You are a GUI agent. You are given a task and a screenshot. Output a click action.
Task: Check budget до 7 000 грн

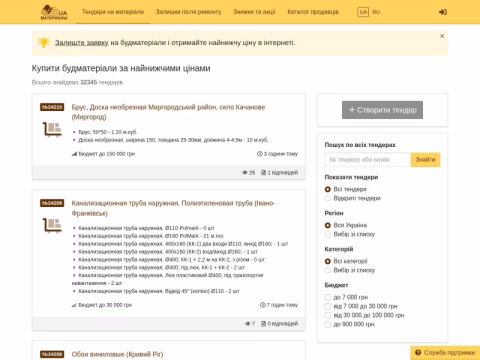point(328,297)
